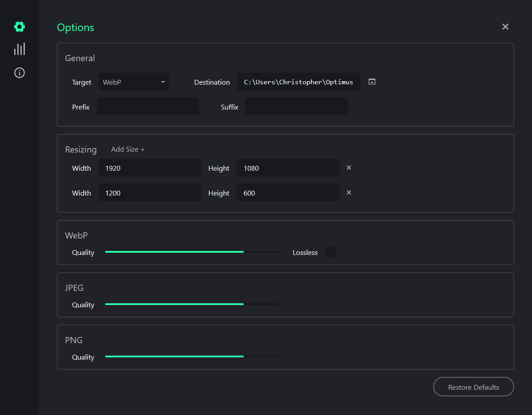532x415 pixels.
Task: Focus the Suffix input field
Action: point(296,106)
